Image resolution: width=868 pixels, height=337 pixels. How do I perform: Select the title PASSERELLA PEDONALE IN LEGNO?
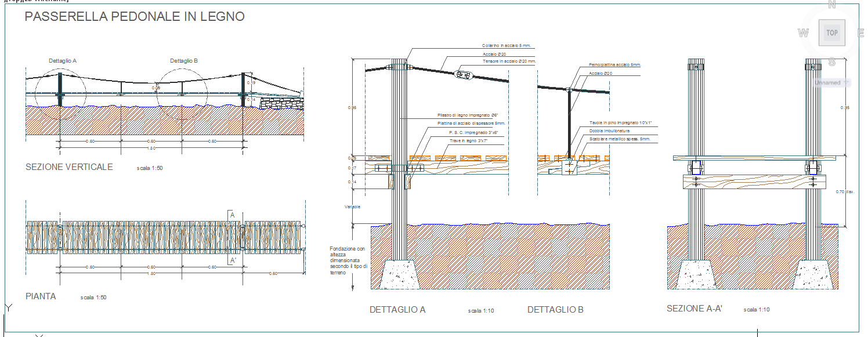134,17
